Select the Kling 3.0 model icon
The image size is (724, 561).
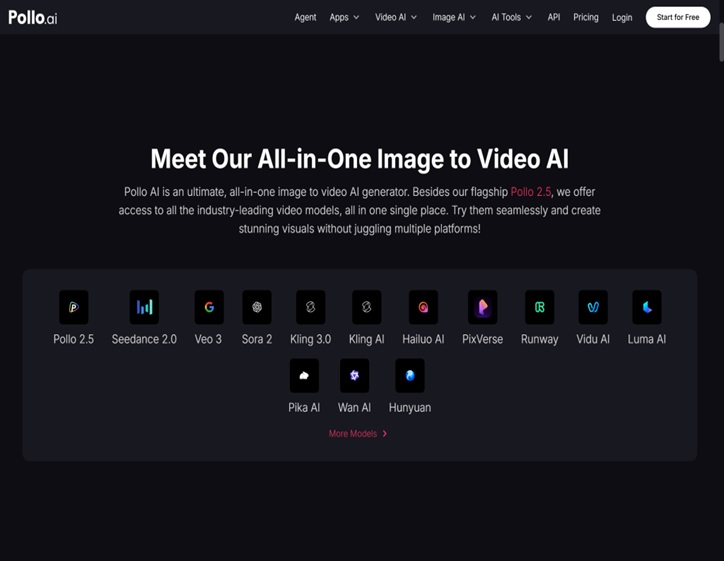pyautogui.click(x=311, y=307)
